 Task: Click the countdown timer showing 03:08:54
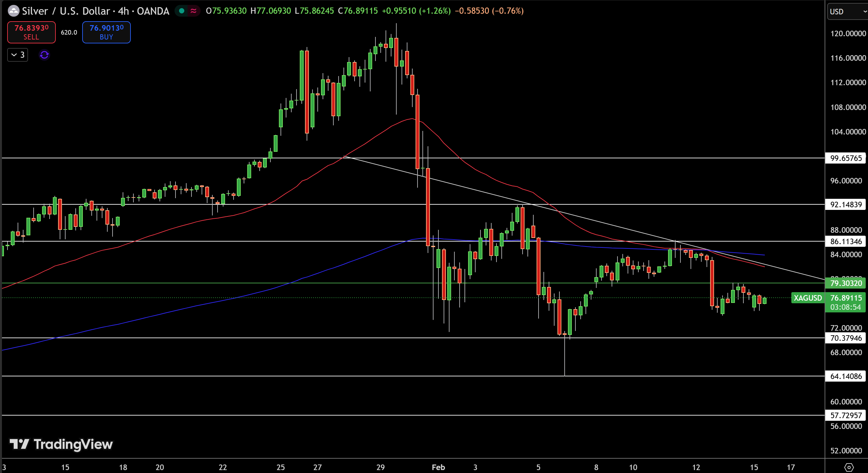click(846, 307)
